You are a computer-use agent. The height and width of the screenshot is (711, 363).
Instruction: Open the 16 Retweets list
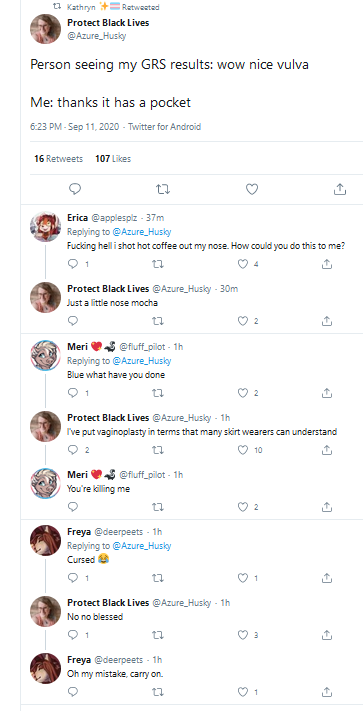58,159
